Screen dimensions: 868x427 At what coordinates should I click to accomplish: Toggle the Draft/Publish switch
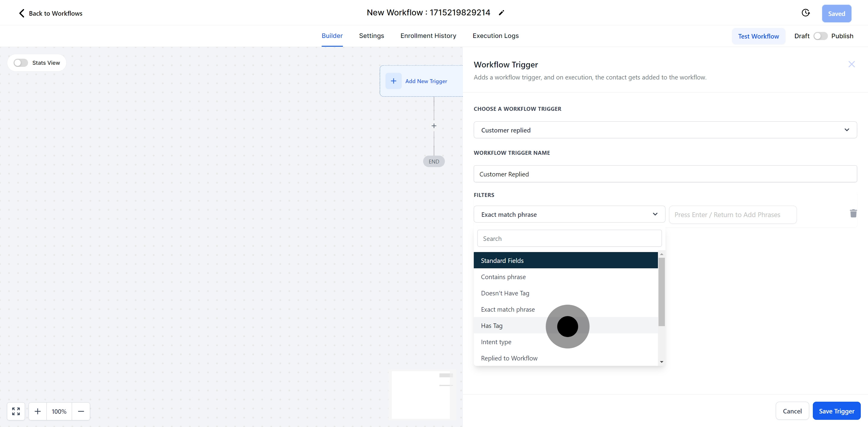click(820, 36)
